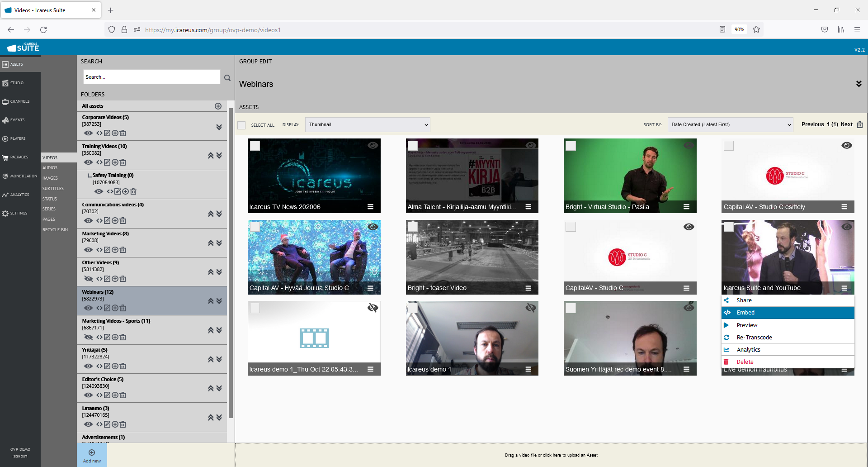Toggle visibility eye on Capital AV - Studio C esittely

pyautogui.click(x=846, y=145)
